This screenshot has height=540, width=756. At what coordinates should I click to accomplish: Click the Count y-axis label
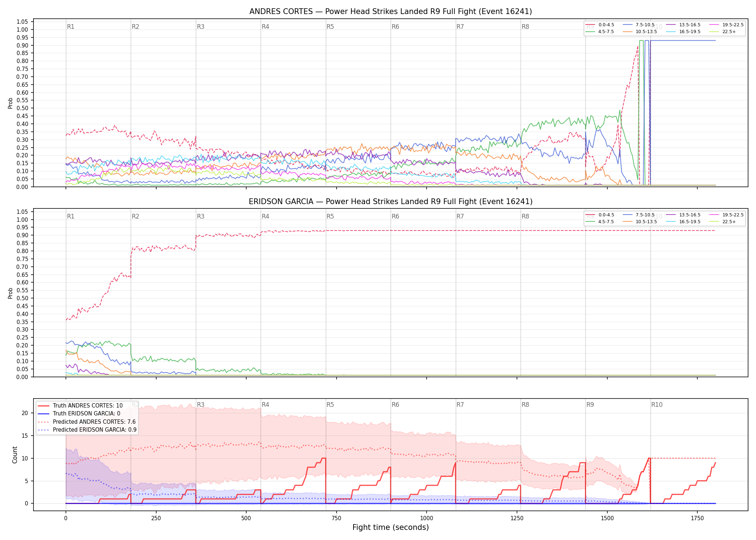tap(15, 455)
